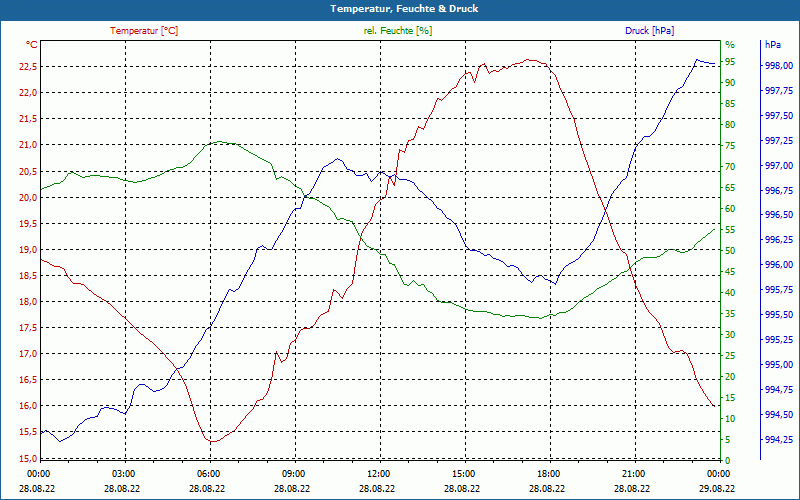Click the "15,5" temperature axis value
The height and width of the screenshot is (500, 800).
pos(28,432)
